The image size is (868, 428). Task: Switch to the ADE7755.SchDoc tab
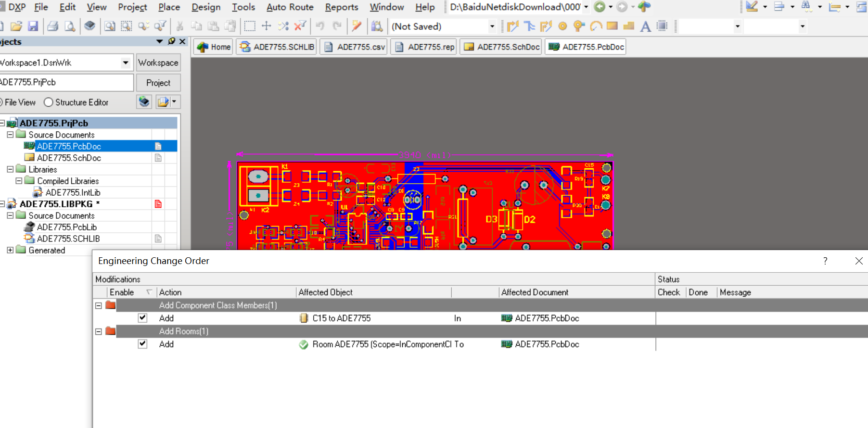(501, 47)
